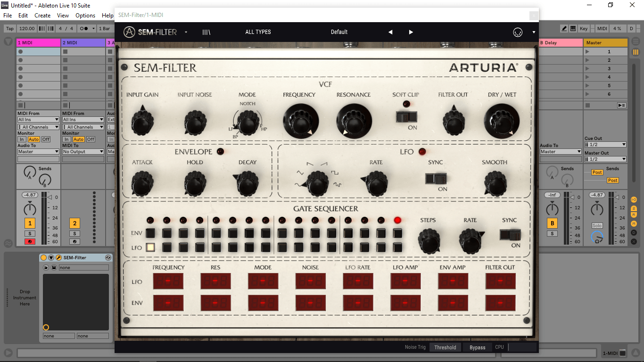
Task: Toggle the LFO Sync switch
Action: [x=436, y=179]
